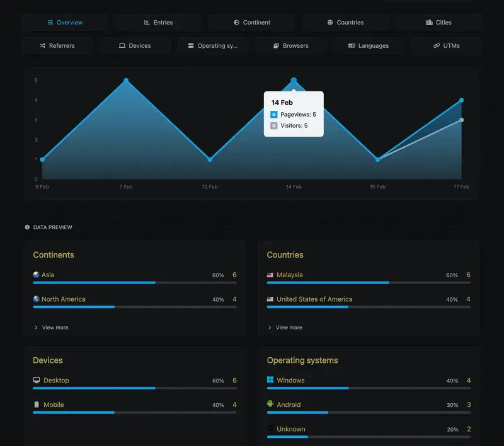Click the Devices laptop icon
Viewport: 504px width, 446px height.
122,45
